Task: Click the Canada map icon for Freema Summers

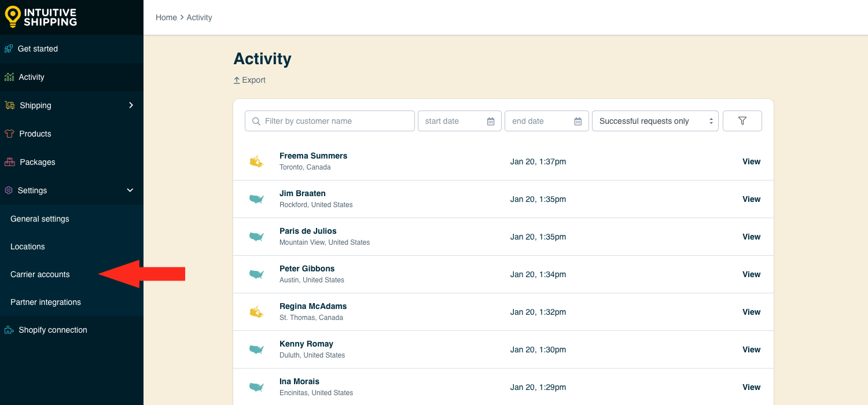Action: click(x=256, y=161)
